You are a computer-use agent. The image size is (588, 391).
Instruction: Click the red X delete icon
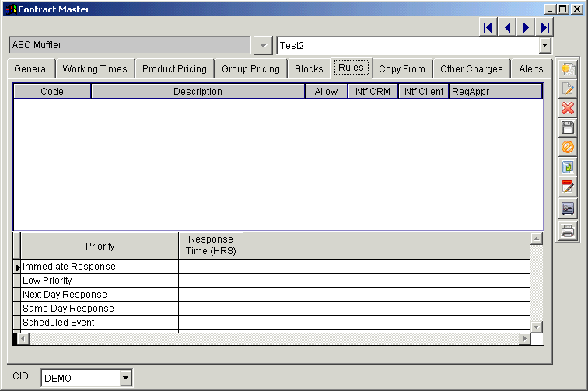tap(568, 108)
